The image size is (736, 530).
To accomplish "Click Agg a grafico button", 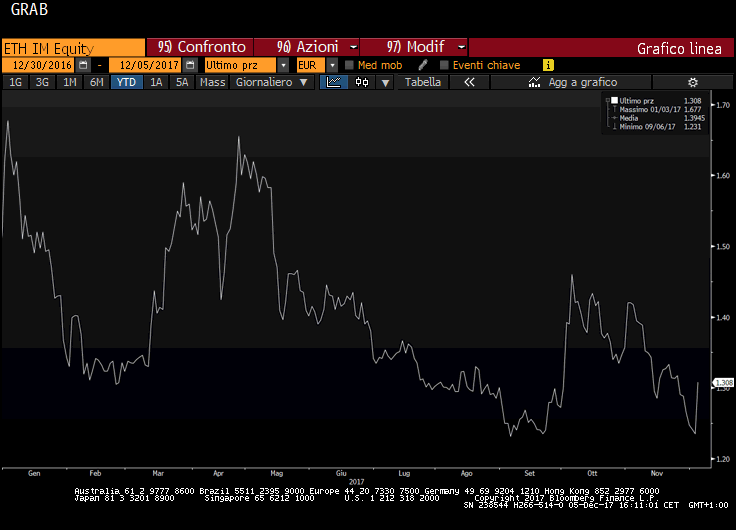I will pos(582,82).
